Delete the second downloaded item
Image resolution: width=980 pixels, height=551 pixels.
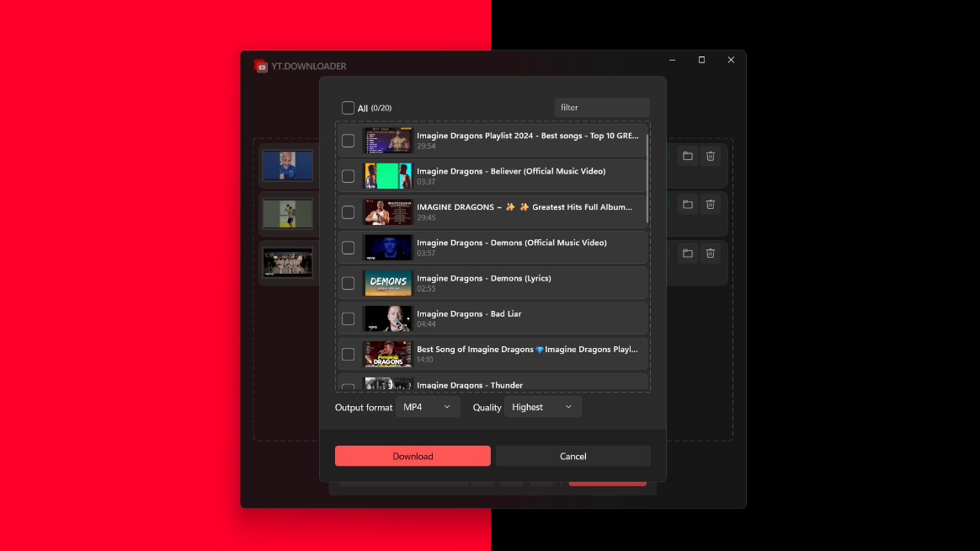pyautogui.click(x=711, y=205)
